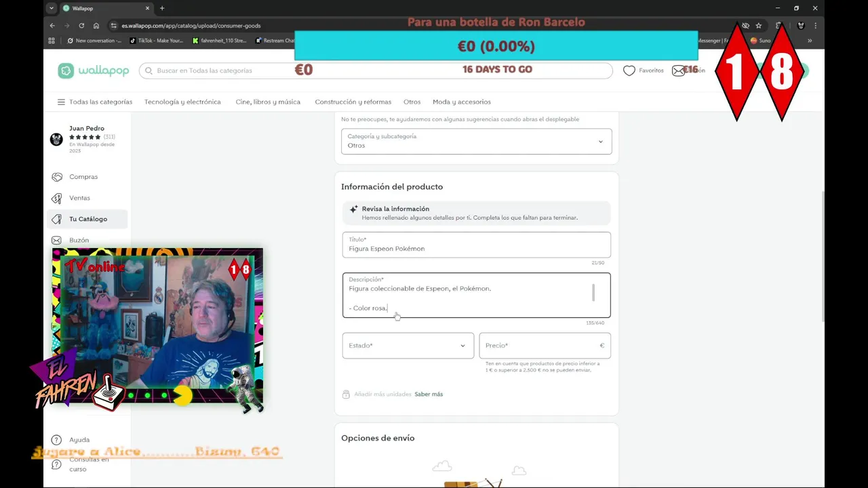Show more bookmarks chevron
The height and width of the screenshot is (488, 868).
[x=810, y=41]
